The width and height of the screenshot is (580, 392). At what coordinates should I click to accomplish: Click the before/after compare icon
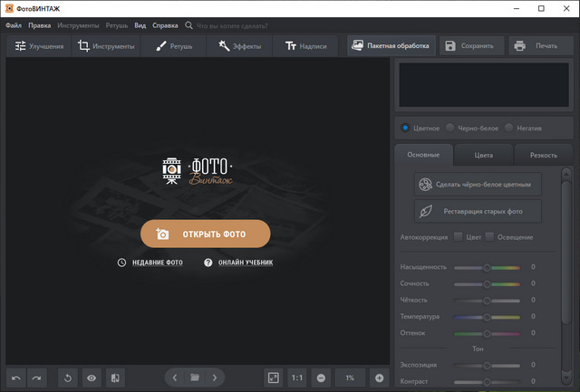click(115, 378)
